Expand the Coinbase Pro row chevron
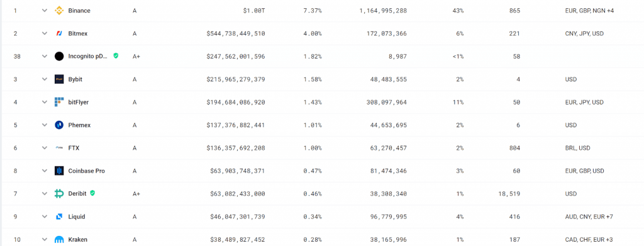Viewport: 644px width, 246px height. [45, 171]
